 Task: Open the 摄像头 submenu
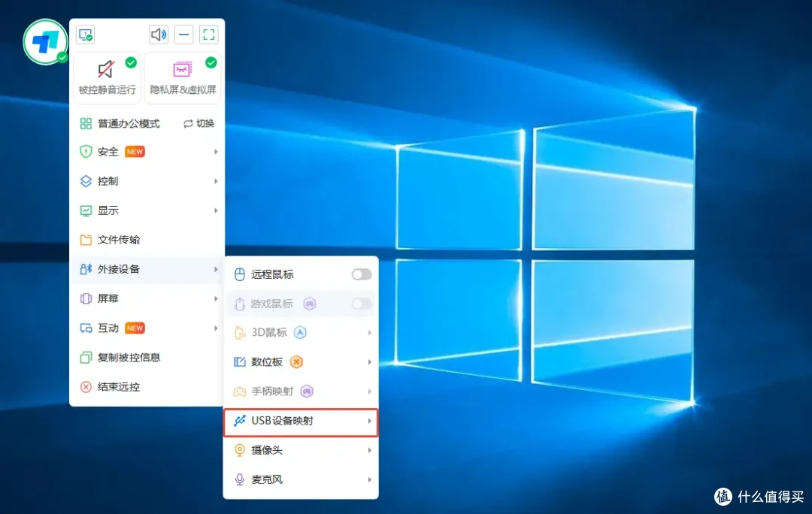click(x=301, y=450)
